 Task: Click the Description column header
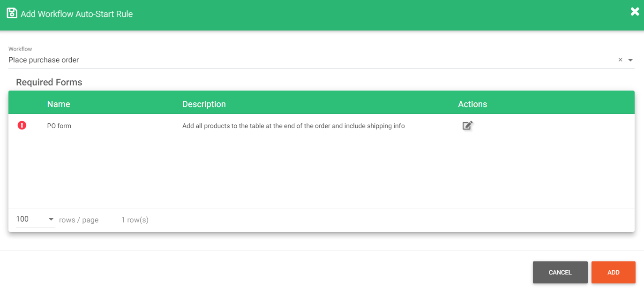point(204,104)
